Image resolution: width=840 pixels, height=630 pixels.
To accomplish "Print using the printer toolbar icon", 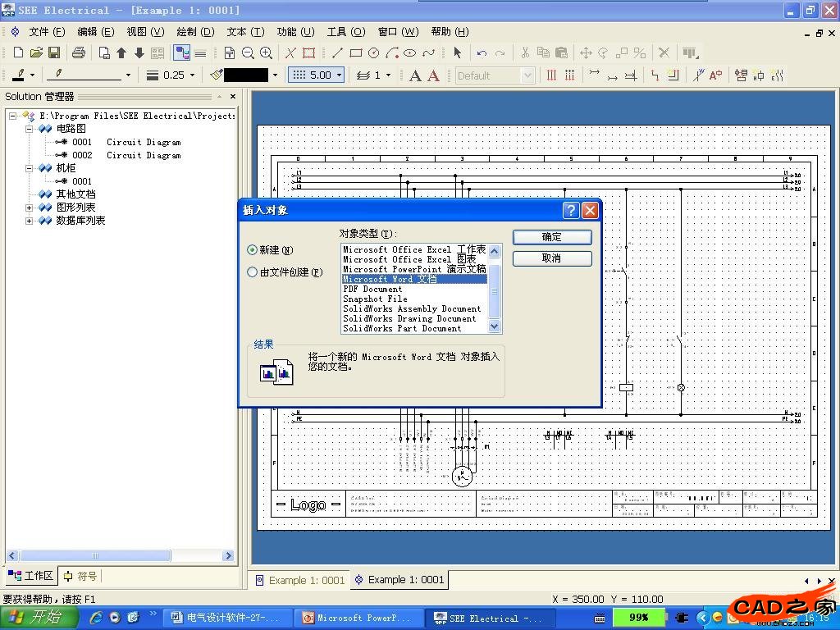I will [x=79, y=52].
